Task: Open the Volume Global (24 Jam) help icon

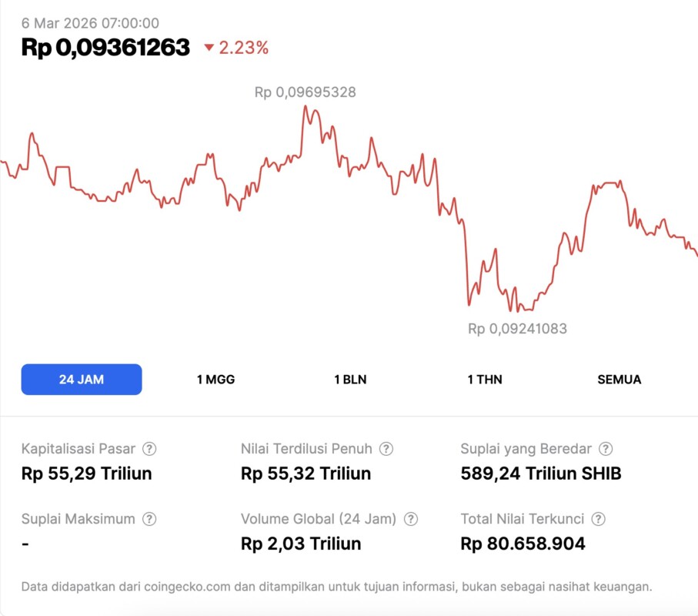Action: (411, 519)
